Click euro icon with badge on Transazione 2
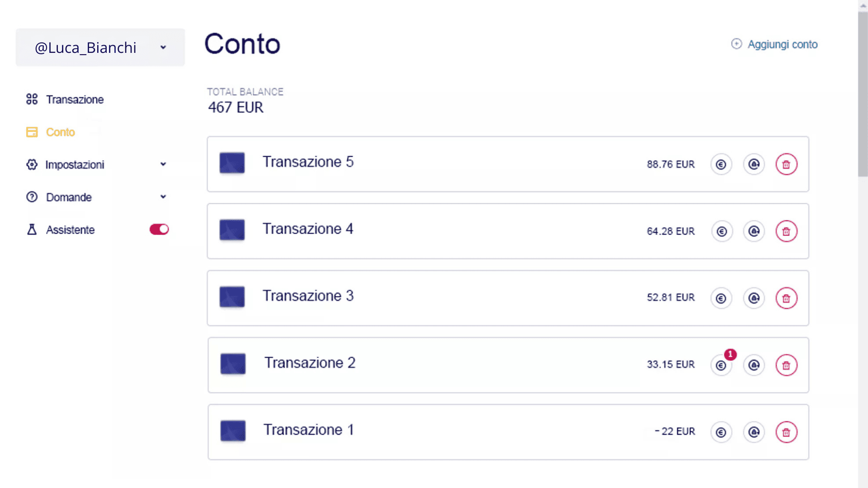This screenshot has width=868, height=488. click(721, 365)
